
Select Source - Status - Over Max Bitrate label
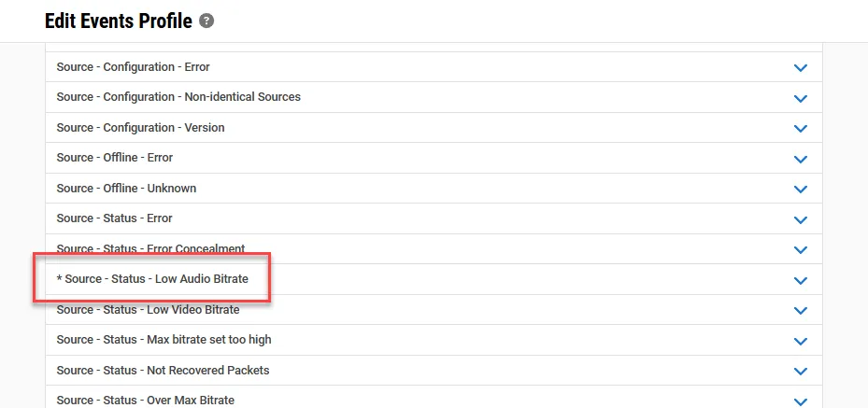145,401
